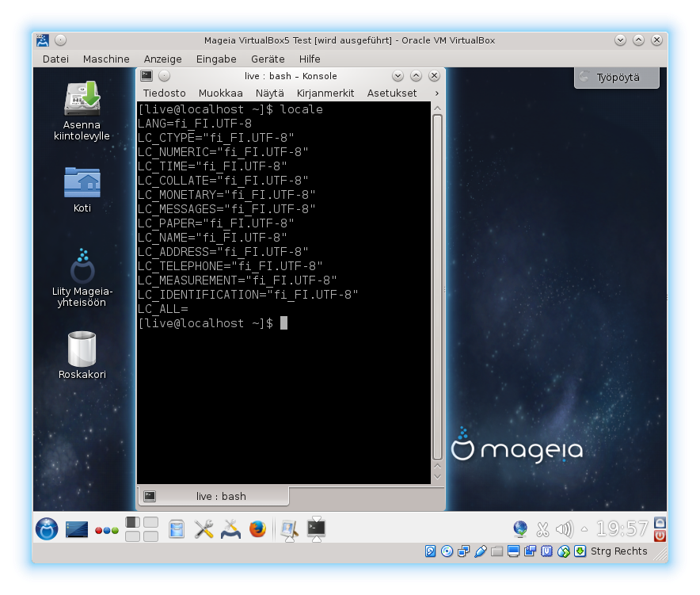The image size is (700, 595).
Task: Launch the file manager from the panel
Action: (x=177, y=529)
